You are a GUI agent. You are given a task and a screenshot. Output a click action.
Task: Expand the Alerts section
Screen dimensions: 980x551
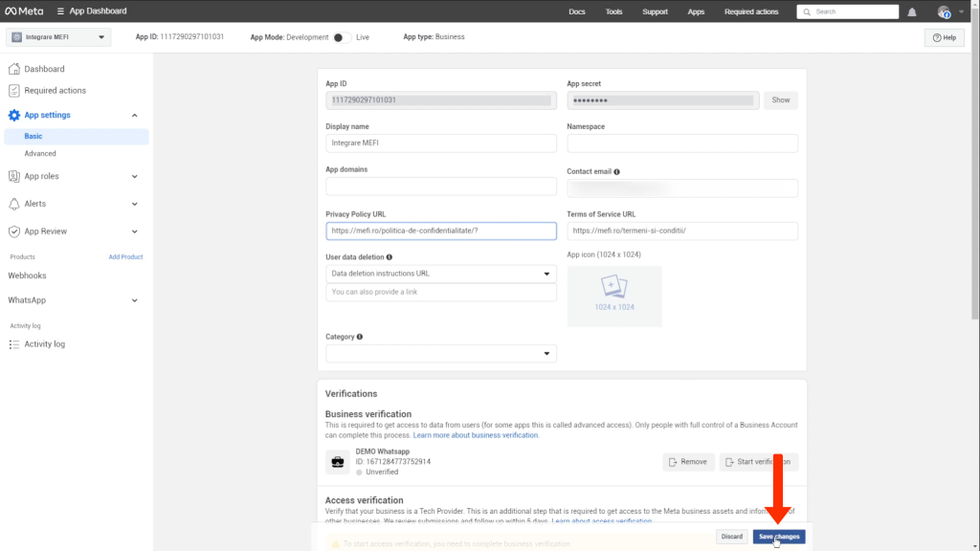point(134,204)
